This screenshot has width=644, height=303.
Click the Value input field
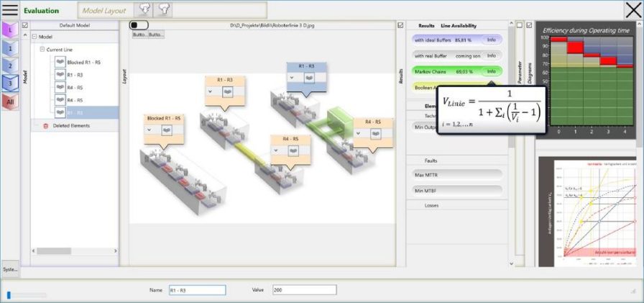coord(304,290)
